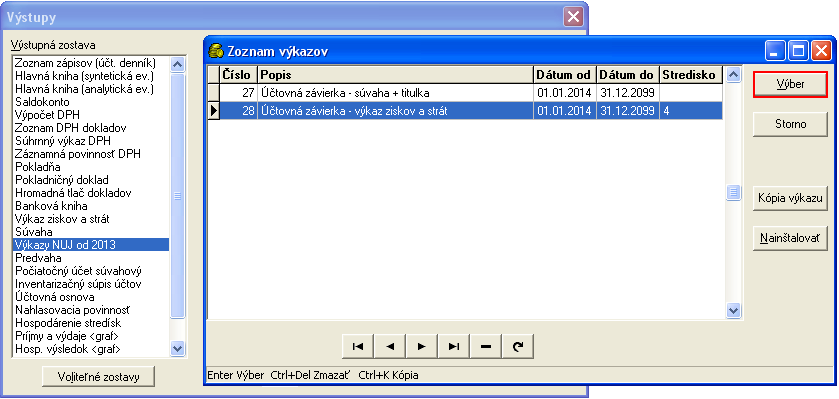839x399 pixels.
Task: Minimize the Zoznam výkazov window
Action: (x=775, y=51)
